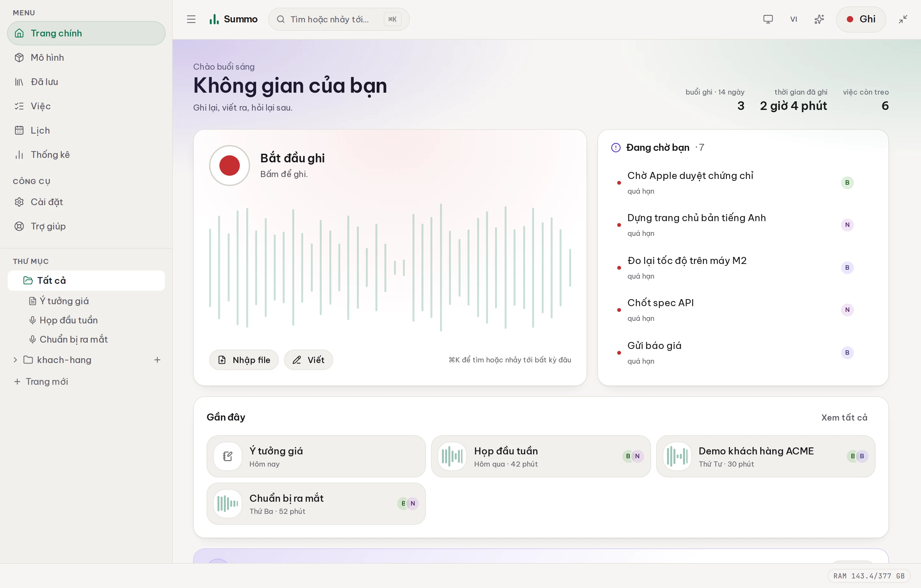The image size is (921, 588).
Task: Collapse the window using shrink arrows icon
Action: tap(903, 19)
